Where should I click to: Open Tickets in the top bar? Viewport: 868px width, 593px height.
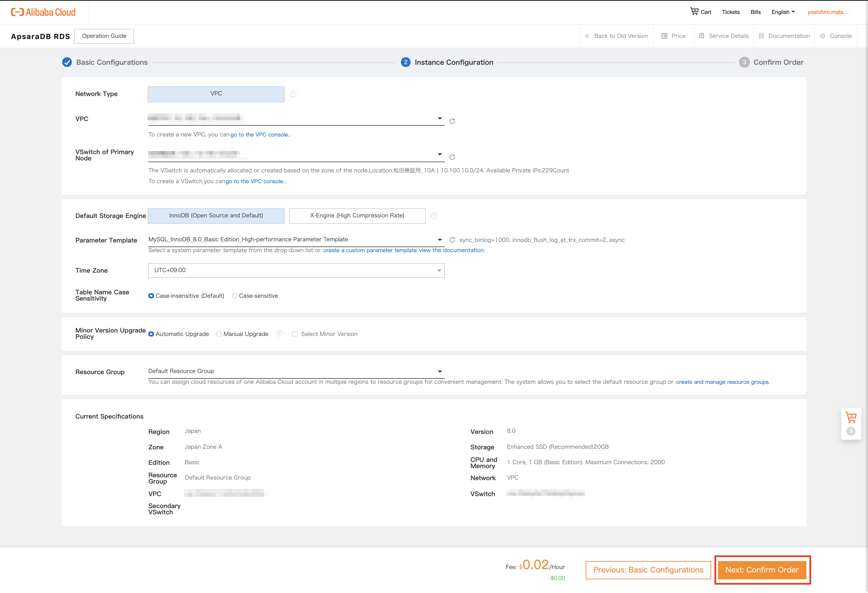coord(731,12)
